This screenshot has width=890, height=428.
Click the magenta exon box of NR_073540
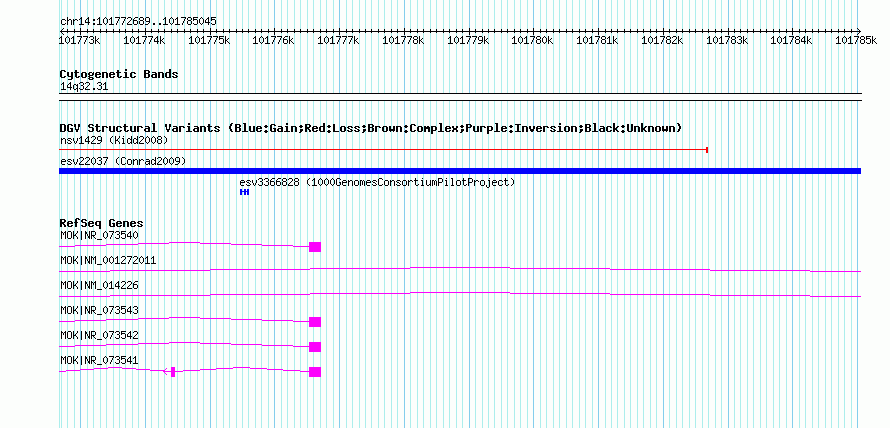(x=315, y=247)
